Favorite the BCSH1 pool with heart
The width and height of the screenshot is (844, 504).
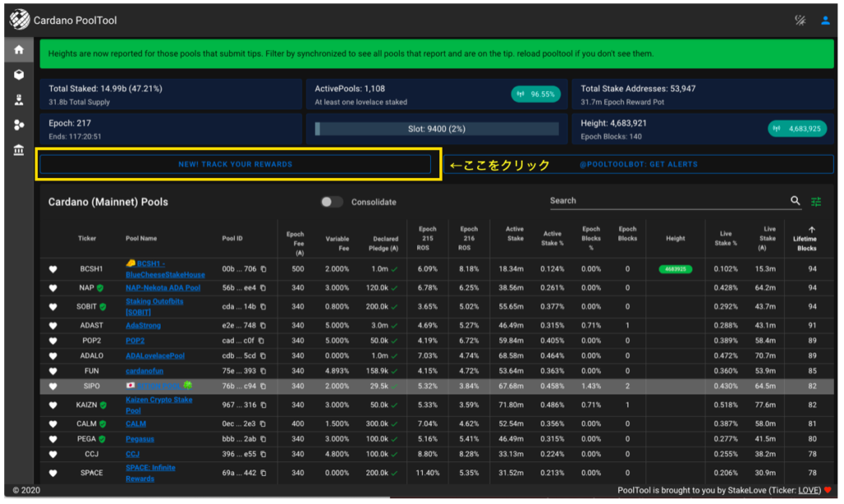[x=54, y=269]
